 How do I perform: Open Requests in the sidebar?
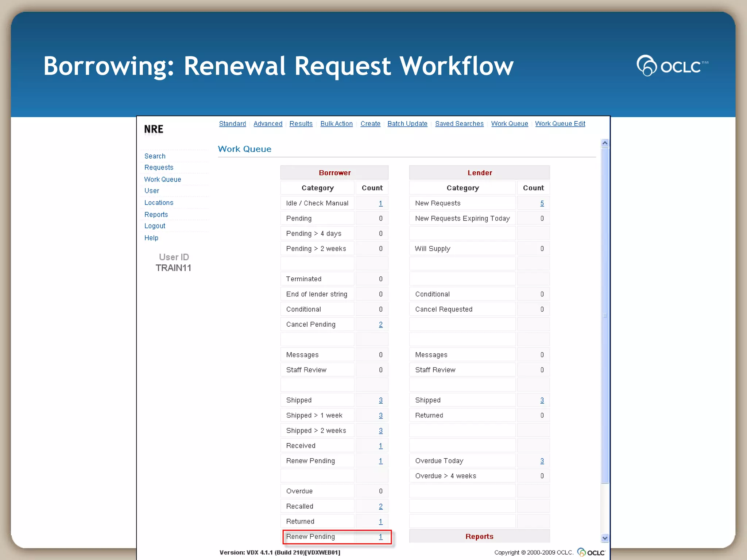(x=159, y=167)
